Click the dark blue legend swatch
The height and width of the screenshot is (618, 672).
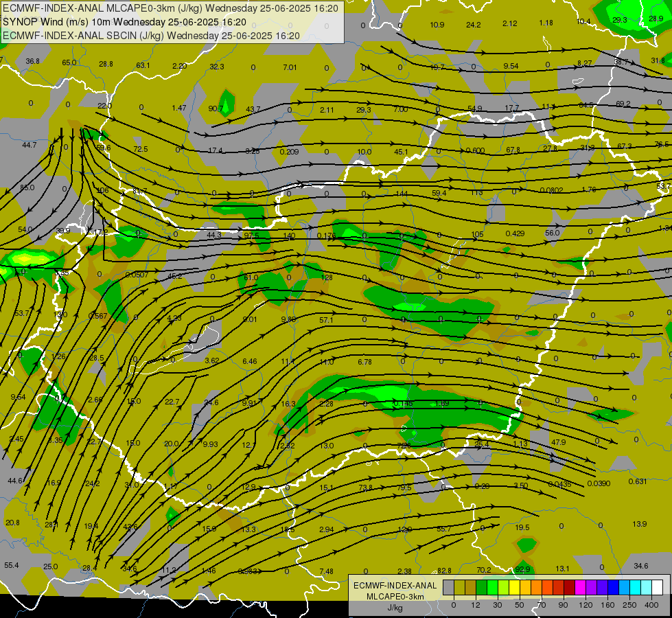(x=613, y=587)
